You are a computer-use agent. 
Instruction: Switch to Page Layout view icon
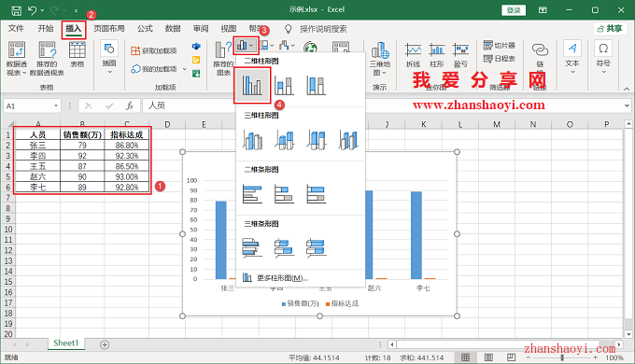[488, 357]
